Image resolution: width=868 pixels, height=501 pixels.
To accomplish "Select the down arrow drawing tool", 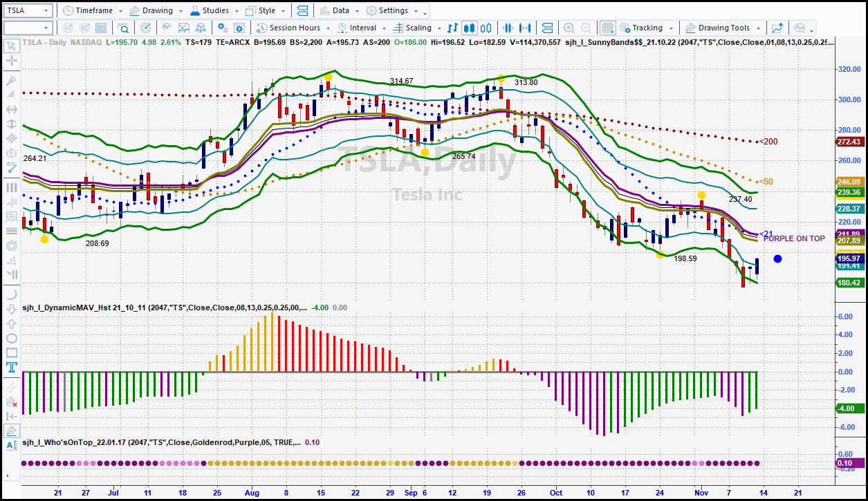I will (x=11, y=310).
